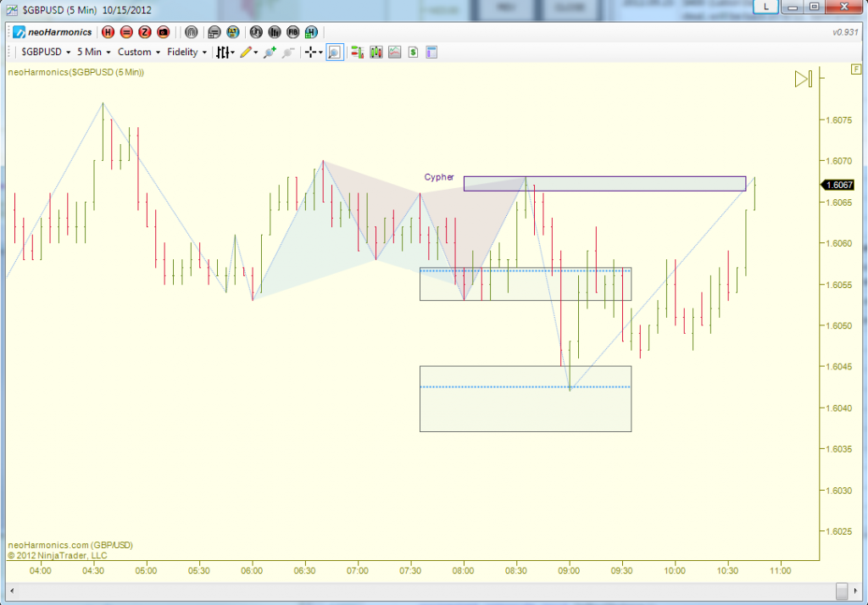
Task: Click the red camera snapshot icon
Action: tap(163, 31)
